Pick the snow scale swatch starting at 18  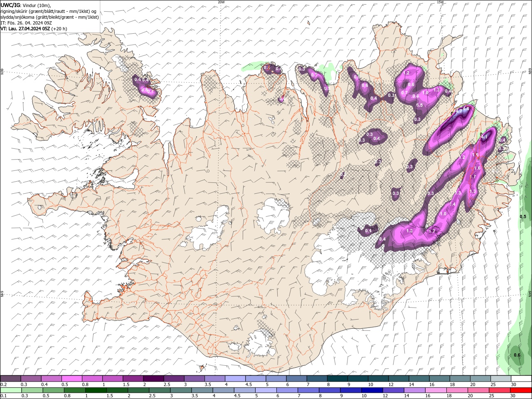[460, 379]
